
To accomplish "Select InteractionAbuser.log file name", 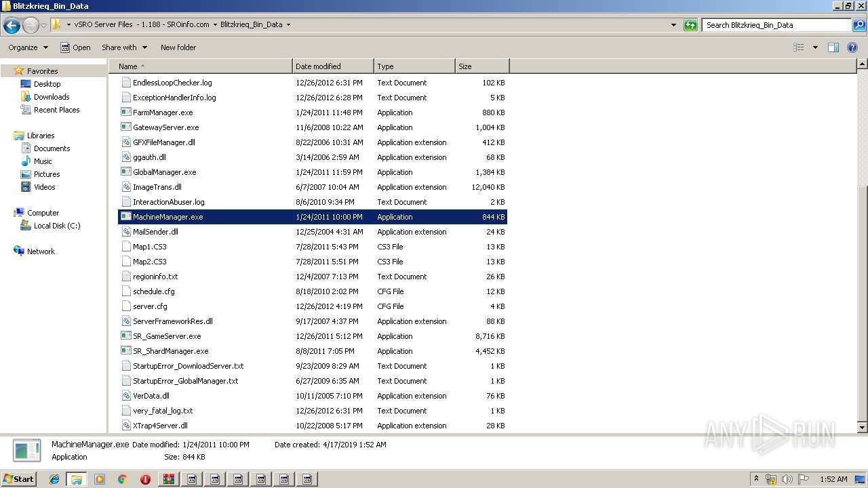I will (x=168, y=202).
